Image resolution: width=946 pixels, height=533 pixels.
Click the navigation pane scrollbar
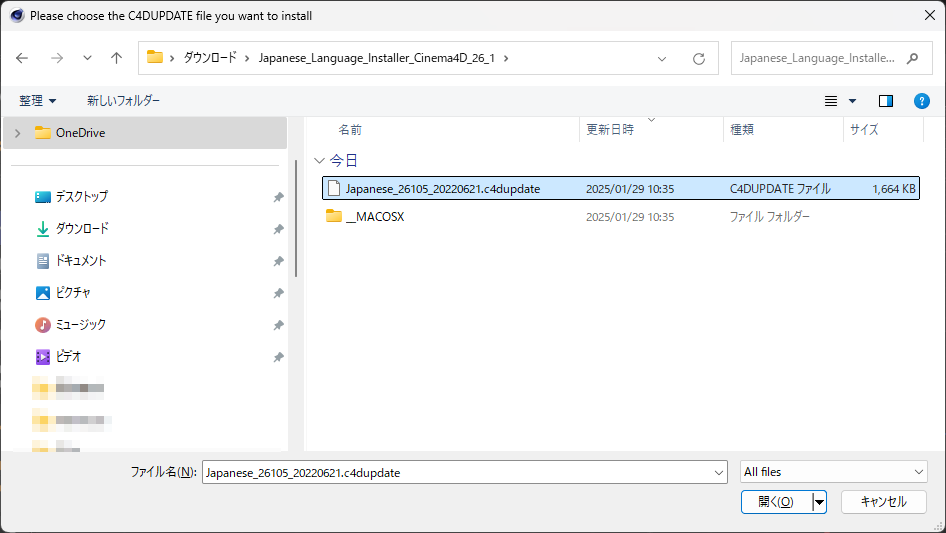[x=296, y=218]
